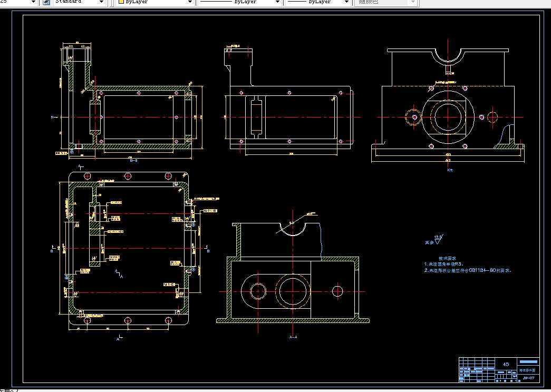Select the K view direction label under right view
Viewport: 551px width, 392px height.
tap(450, 170)
